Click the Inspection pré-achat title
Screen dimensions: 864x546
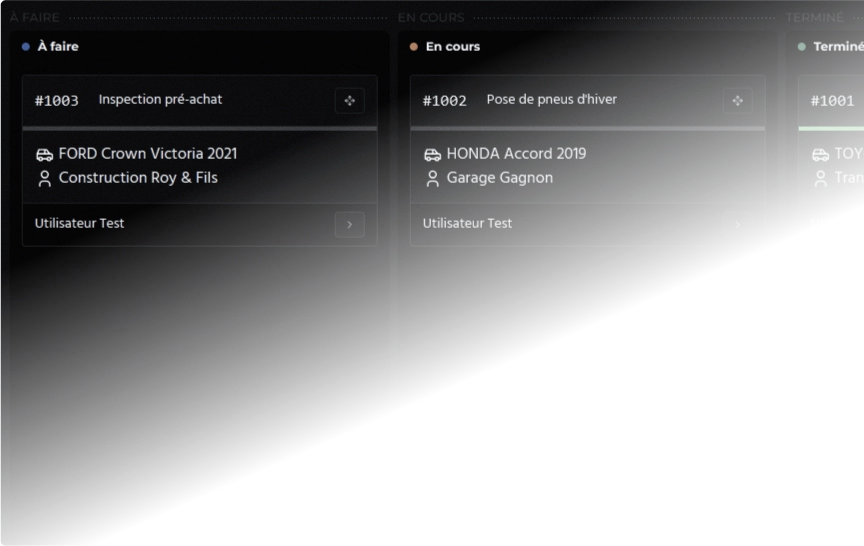[x=160, y=100]
